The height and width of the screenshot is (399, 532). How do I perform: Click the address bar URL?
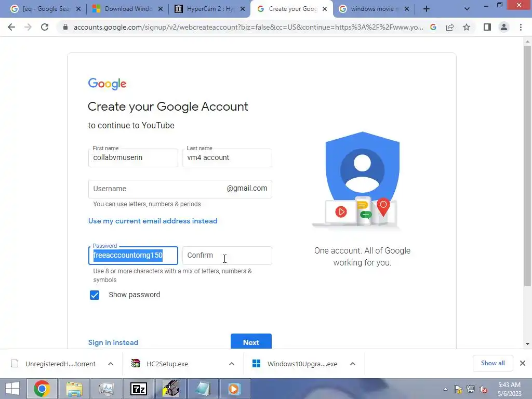[248, 27]
